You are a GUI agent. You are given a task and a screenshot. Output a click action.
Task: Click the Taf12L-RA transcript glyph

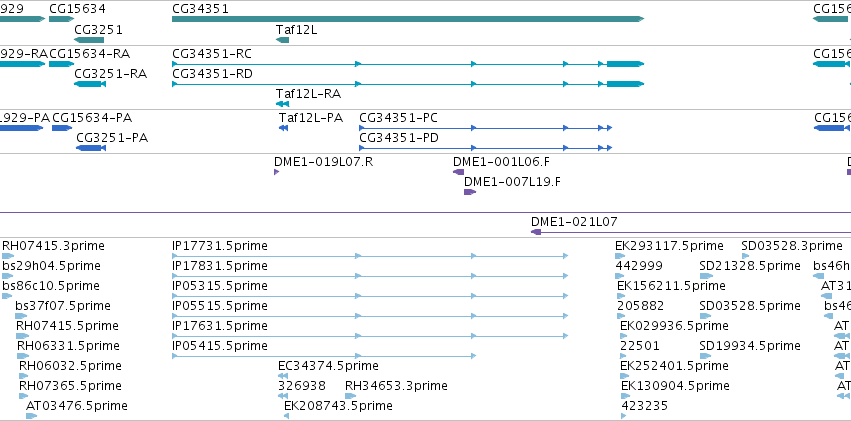[x=282, y=104]
